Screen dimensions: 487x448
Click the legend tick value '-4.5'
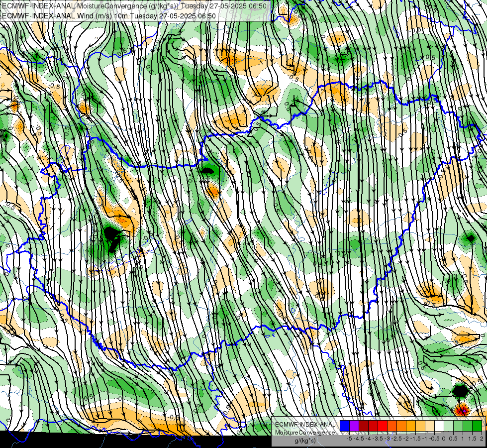(359, 439)
